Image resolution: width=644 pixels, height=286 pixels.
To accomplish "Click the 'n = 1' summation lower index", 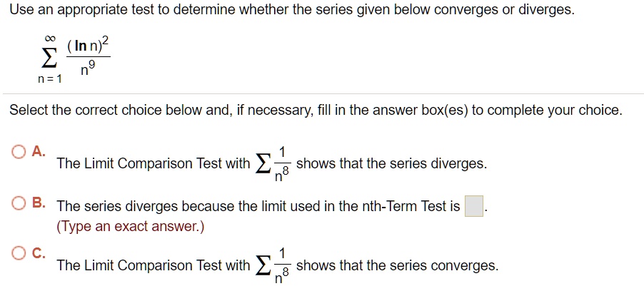I will 49,79.
